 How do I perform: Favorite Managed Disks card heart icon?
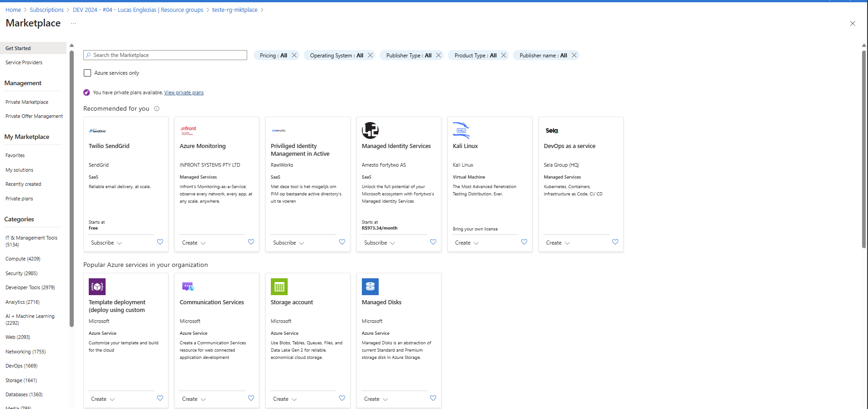pyautogui.click(x=433, y=398)
